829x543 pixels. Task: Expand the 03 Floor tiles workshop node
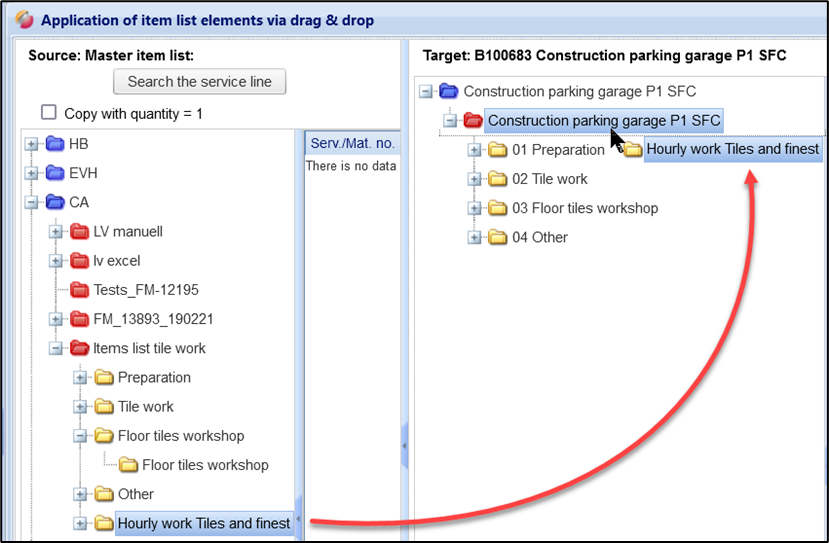(x=474, y=208)
